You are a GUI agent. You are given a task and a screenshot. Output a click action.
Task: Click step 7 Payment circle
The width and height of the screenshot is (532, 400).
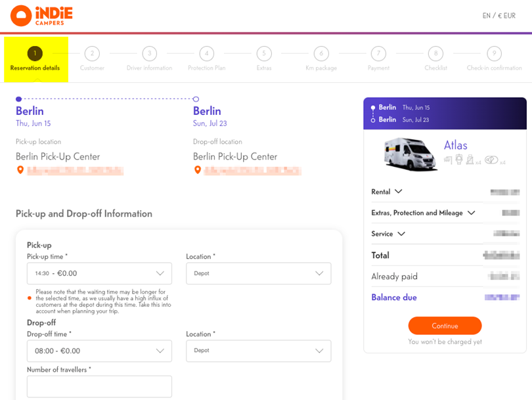(378, 54)
